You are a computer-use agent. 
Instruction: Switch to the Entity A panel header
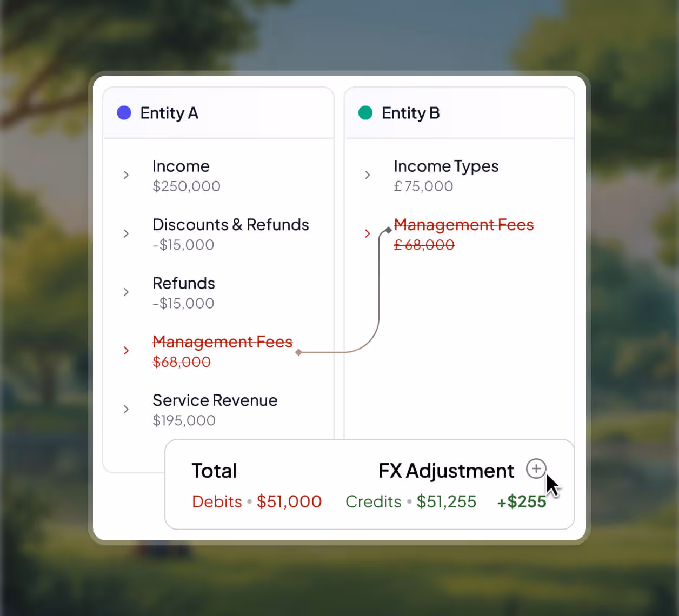point(169,113)
